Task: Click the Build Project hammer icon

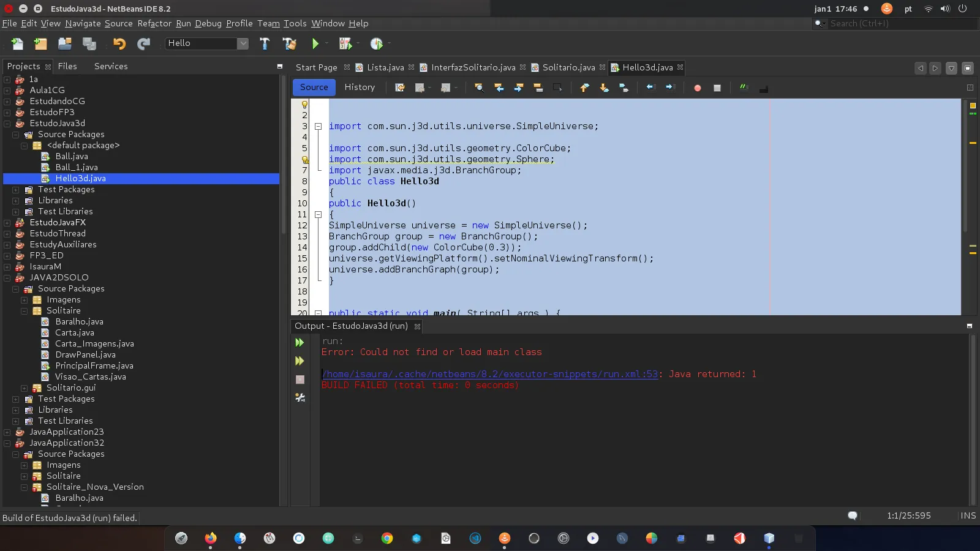Action: pos(265,43)
